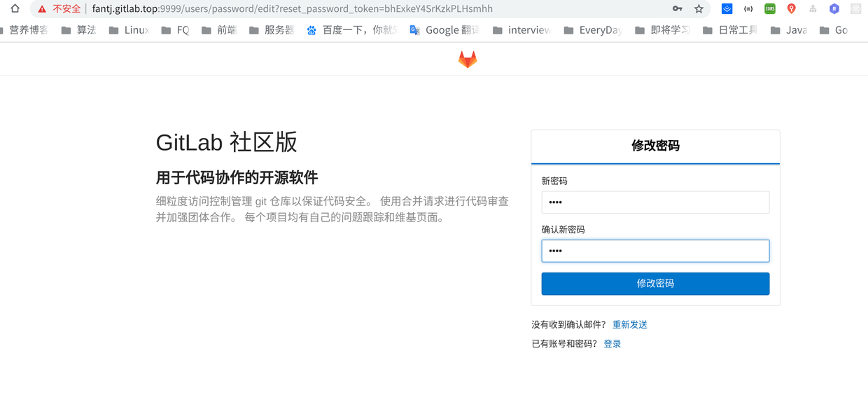Open the 前端 bookmark folder
The image size is (868, 414).
coord(219,30)
